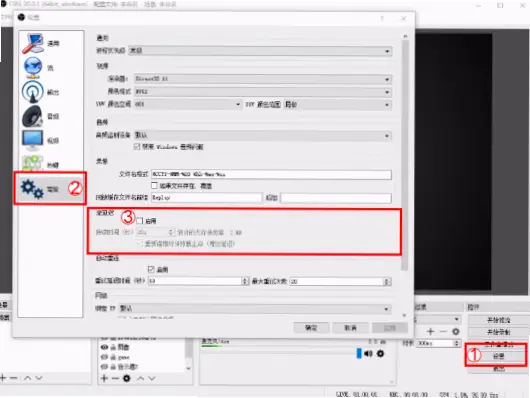530x398 pixels.
Task: Click the replay buffer prefix field showing Replay
Action: [x=206, y=197]
